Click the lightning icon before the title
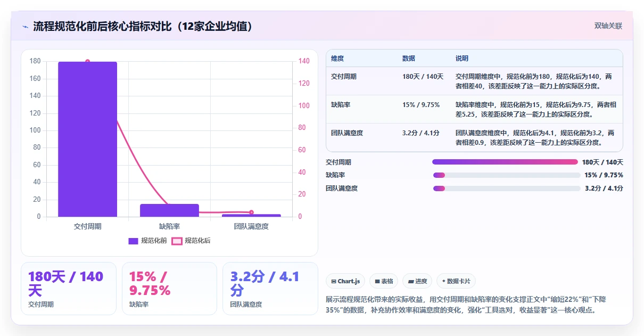 tap(26, 27)
